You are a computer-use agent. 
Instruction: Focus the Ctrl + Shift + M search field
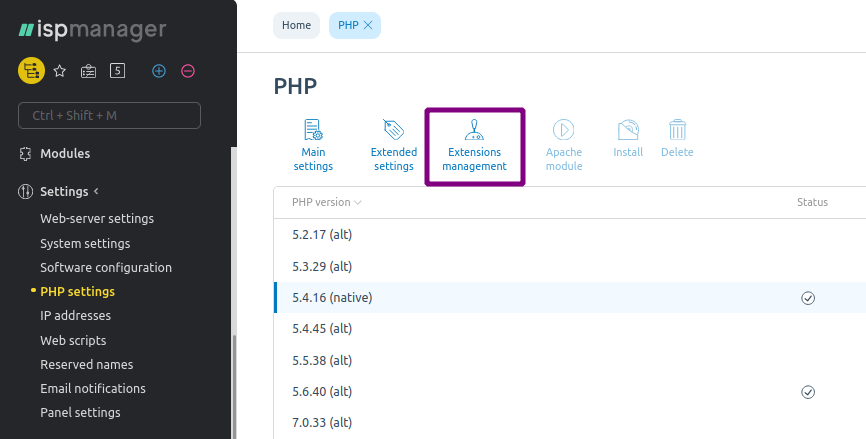pyautogui.click(x=109, y=115)
